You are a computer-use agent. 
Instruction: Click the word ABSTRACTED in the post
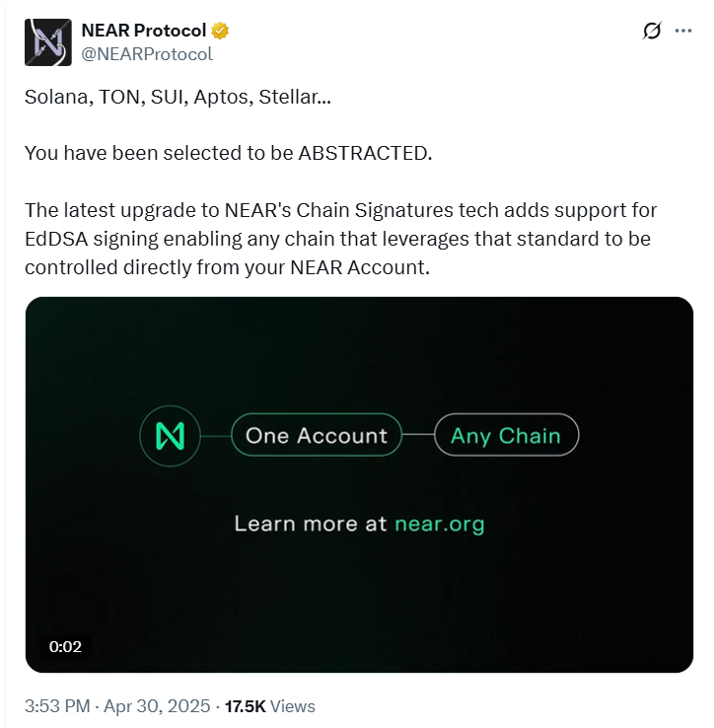point(364,154)
